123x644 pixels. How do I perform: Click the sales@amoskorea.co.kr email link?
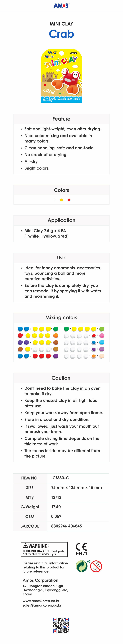tap(42, 605)
